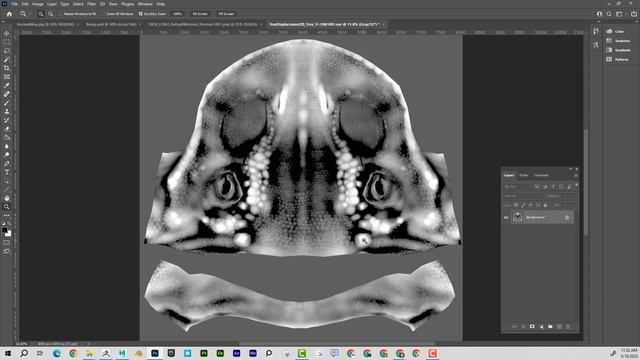The width and height of the screenshot is (640, 360).
Task: Choose the Zoom Out mode icon
Action: coord(50,14)
